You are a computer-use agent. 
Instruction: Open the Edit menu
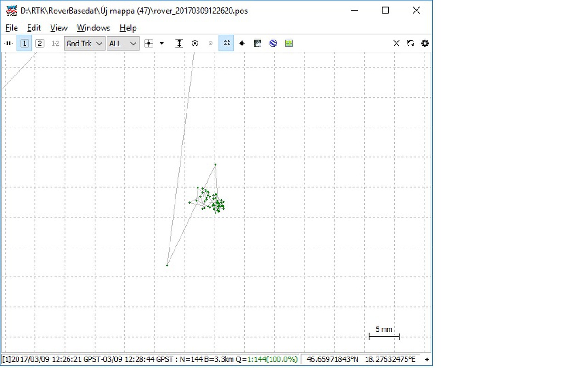tap(34, 28)
